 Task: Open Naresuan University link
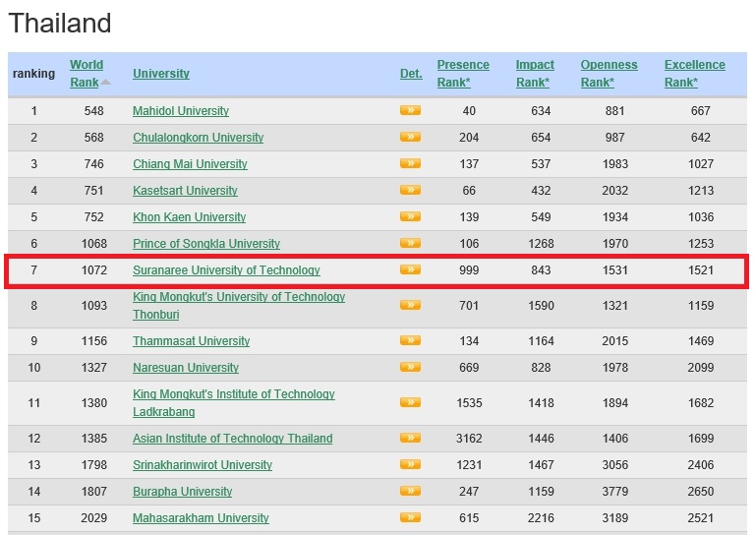186,368
